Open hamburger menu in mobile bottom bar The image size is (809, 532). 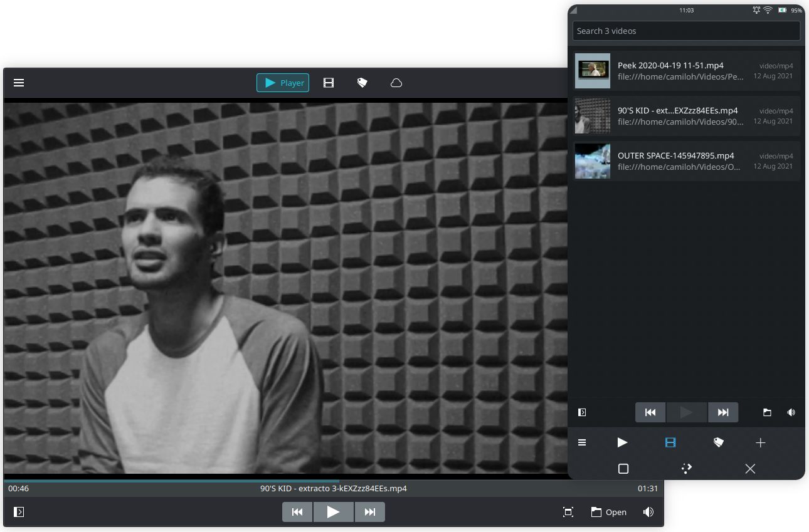(x=582, y=443)
